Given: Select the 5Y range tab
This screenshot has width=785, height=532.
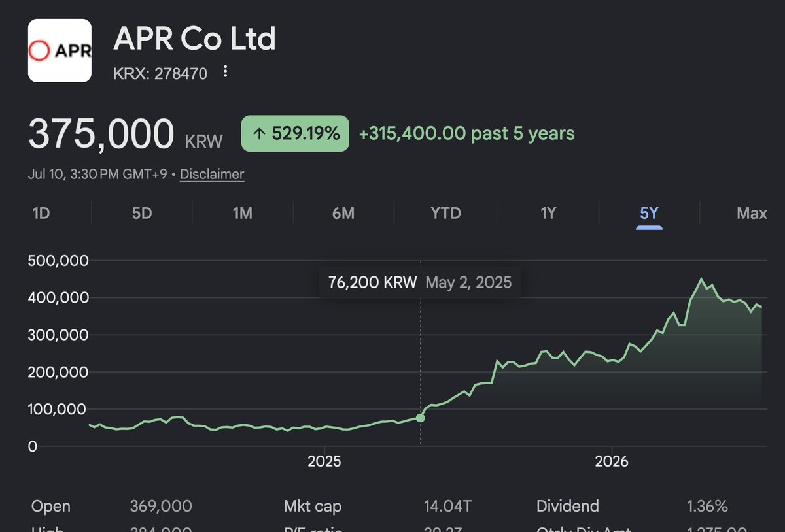Looking at the screenshot, I should pyautogui.click(x=650, y=213).
